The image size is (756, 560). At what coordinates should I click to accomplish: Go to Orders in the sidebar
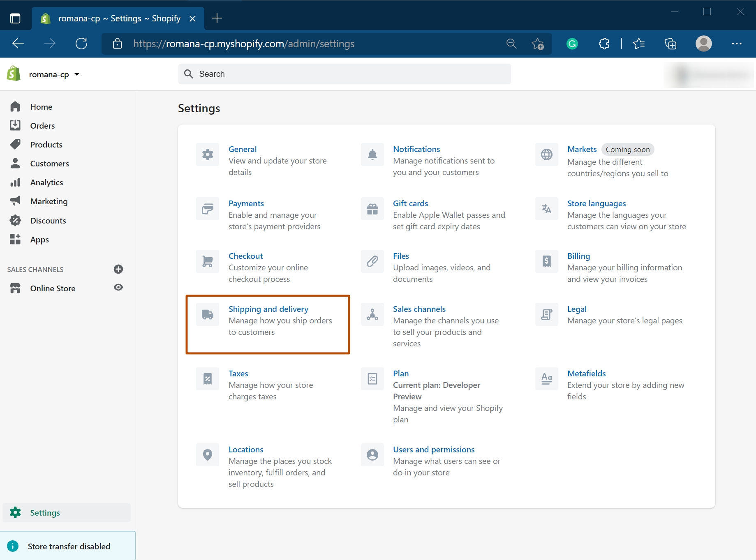[x=42, y=126]
